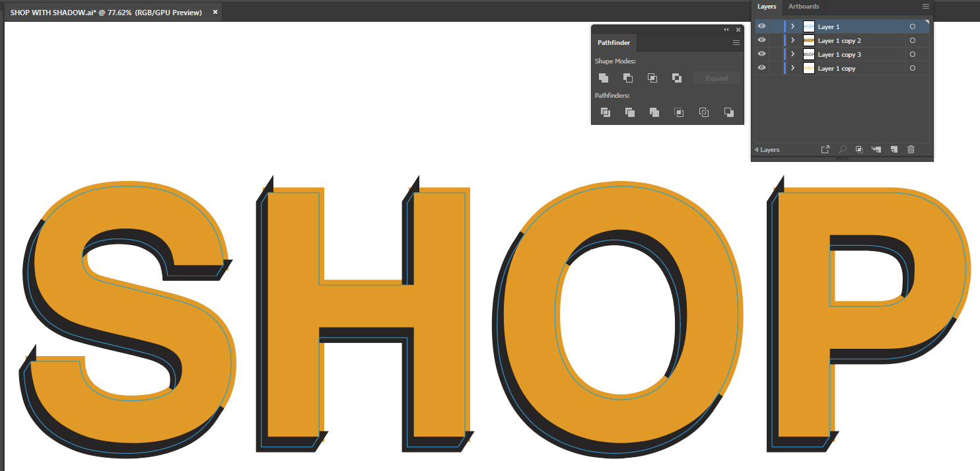Screen dimensions: 980x471
Task: Select the "Layer 1 copy 2" name
Action: click(839, 41)
